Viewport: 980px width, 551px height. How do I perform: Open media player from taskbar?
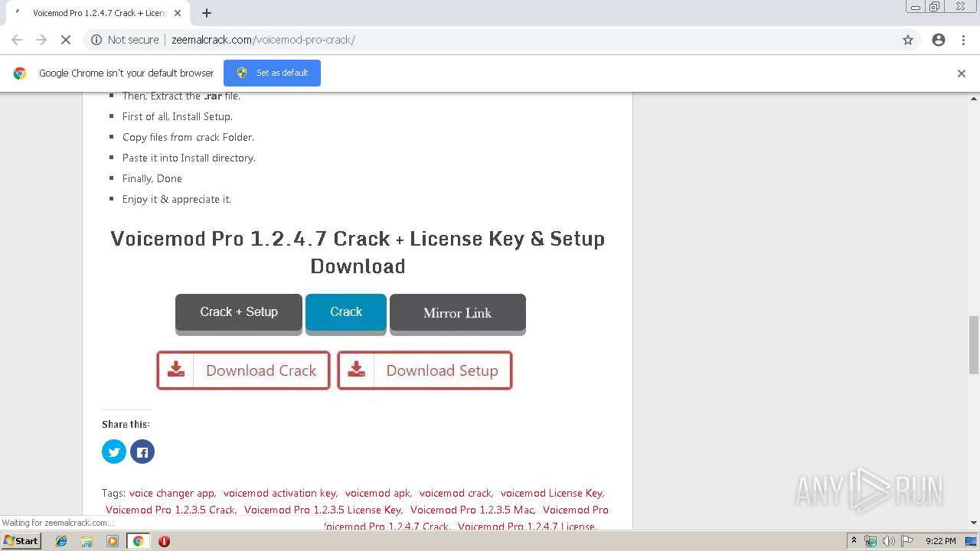click(x=113, y=541)
